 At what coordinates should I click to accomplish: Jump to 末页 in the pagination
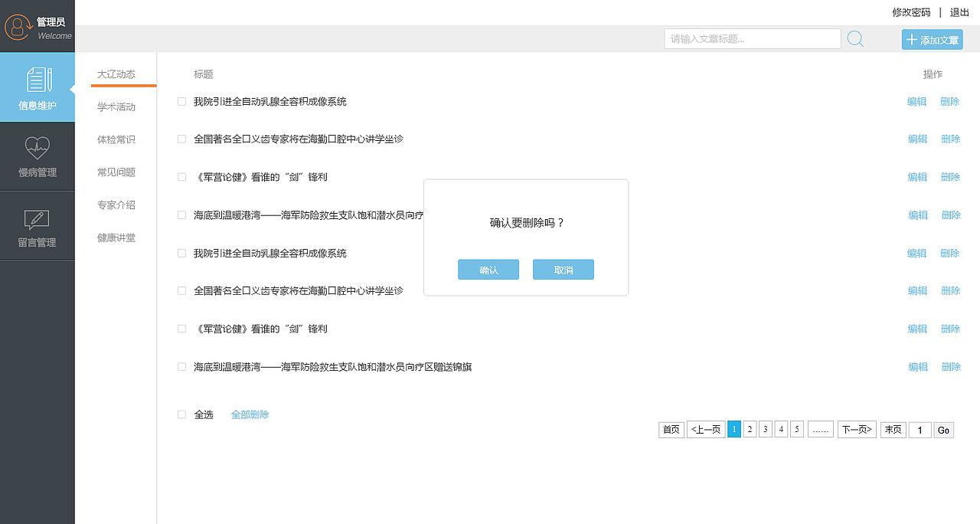[893, 430]
